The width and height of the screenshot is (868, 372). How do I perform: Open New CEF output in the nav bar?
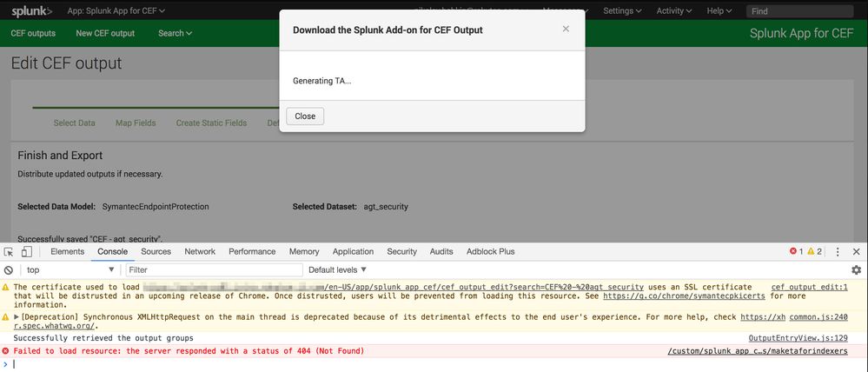pos(105,33)
